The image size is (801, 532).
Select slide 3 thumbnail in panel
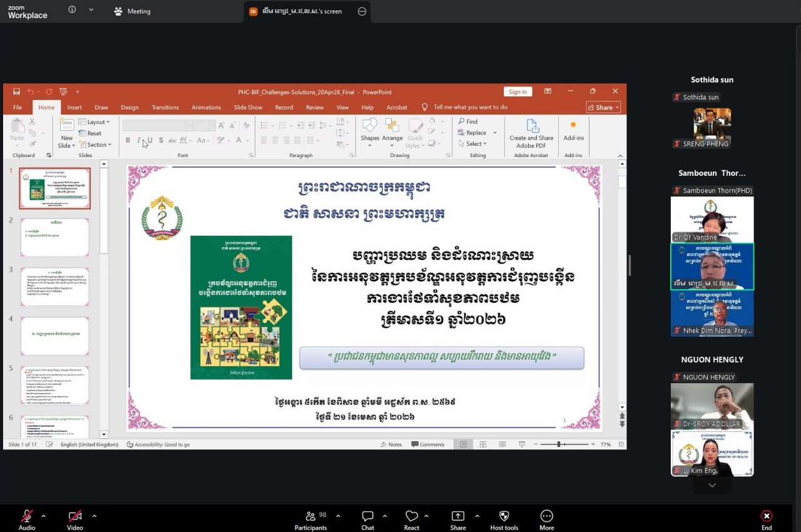tap(55, 287)
